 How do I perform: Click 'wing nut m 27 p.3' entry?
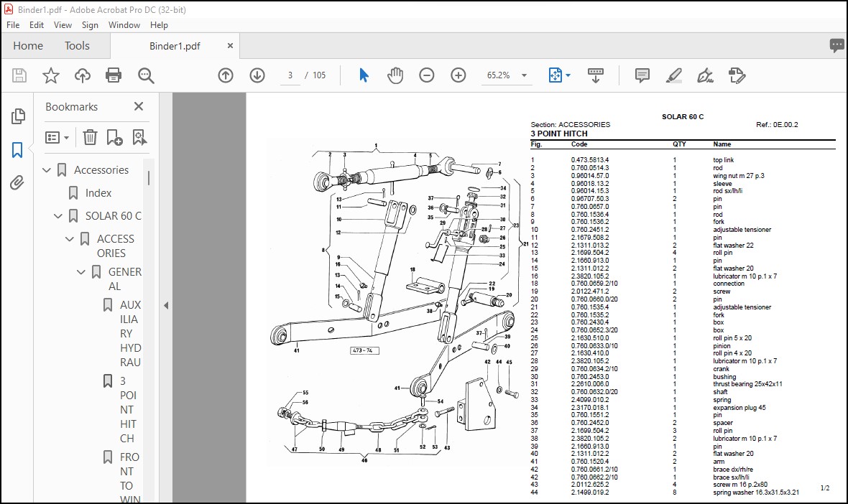[x=738, y=176]
